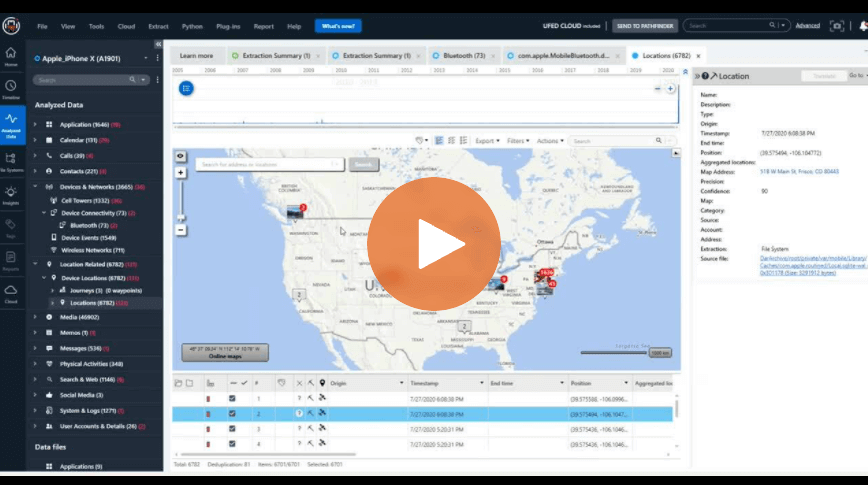The image size is (868, 485).
Task: Expand the Application tree node
Action: point(35,125)
